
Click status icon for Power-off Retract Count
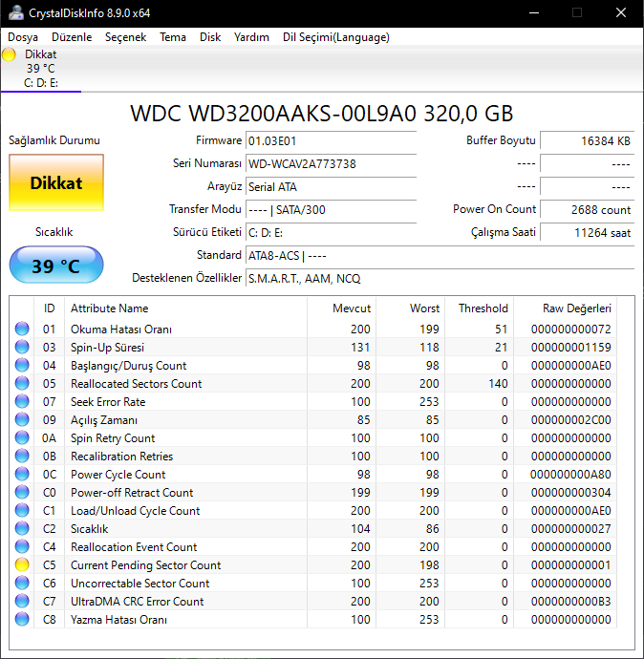(22, 492)
